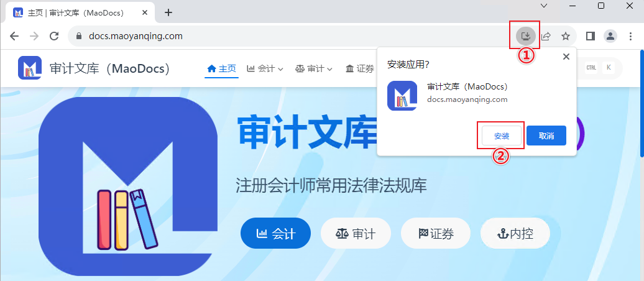Expand the 审计 dropdown in navbar
This screenshot has height=281, width=644.
point(314,68)
